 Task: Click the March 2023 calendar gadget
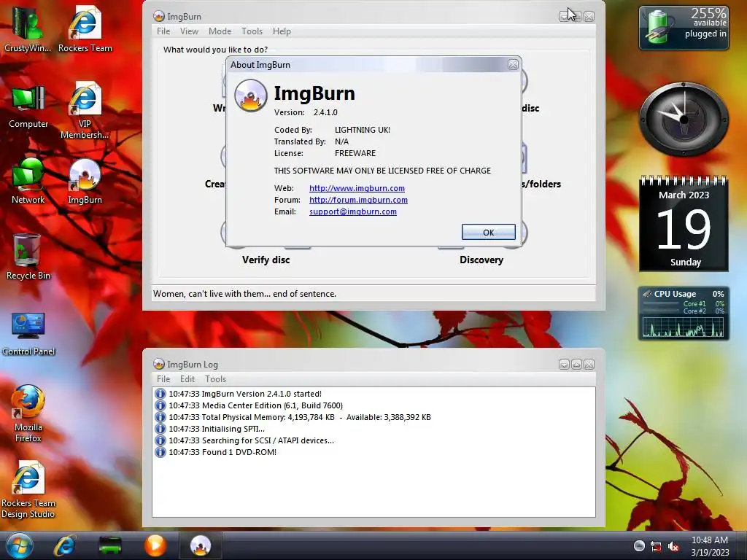[x=684, y=224]
